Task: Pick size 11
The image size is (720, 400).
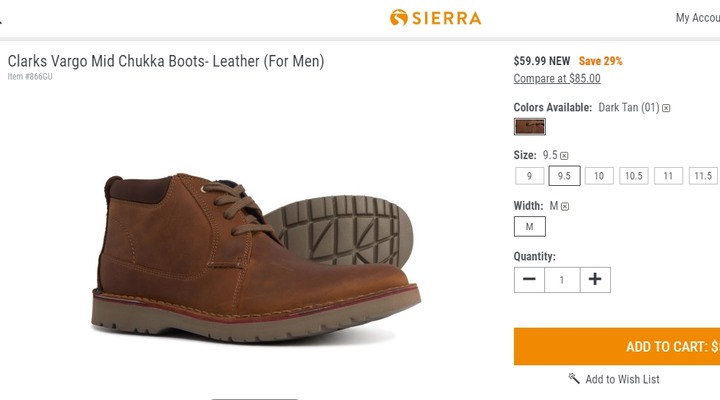Action: tap(668, 176)
